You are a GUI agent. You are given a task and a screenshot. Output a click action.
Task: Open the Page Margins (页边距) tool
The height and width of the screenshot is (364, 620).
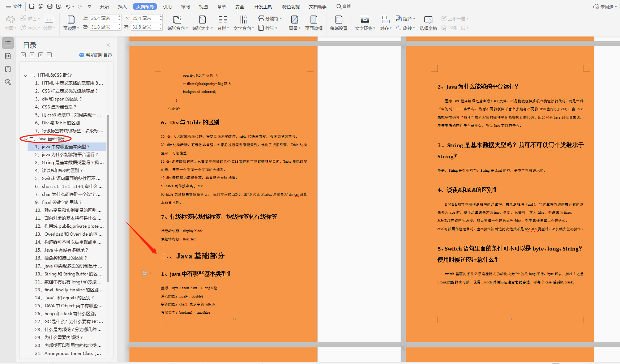pyautogui.click(x=71, y=23)
